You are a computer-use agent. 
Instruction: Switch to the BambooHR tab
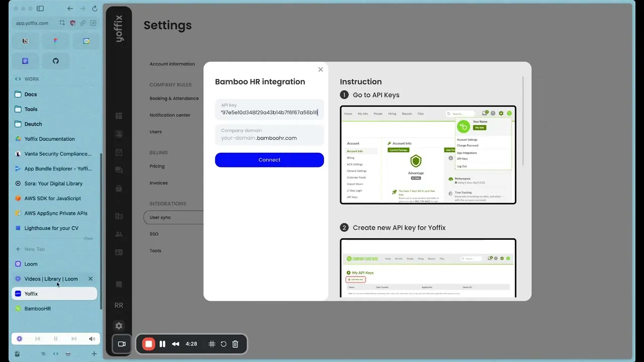[x=55, y=309]
